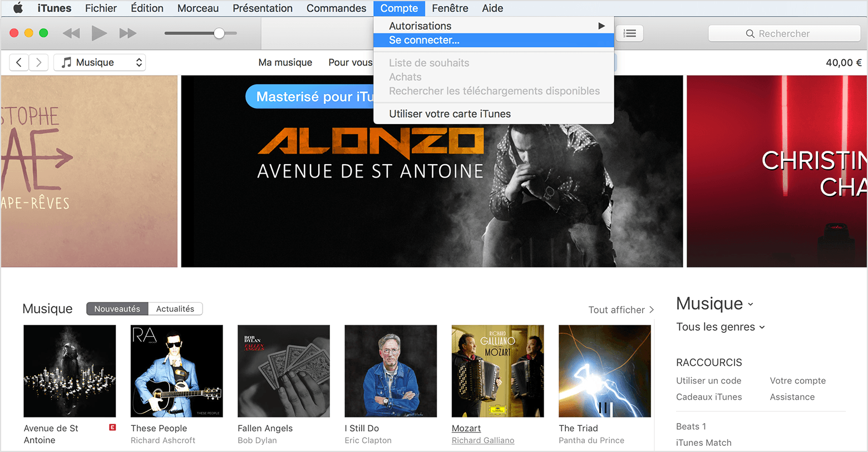Click the back navigation arrow
The image size is (868, 452).
point(18,62)
